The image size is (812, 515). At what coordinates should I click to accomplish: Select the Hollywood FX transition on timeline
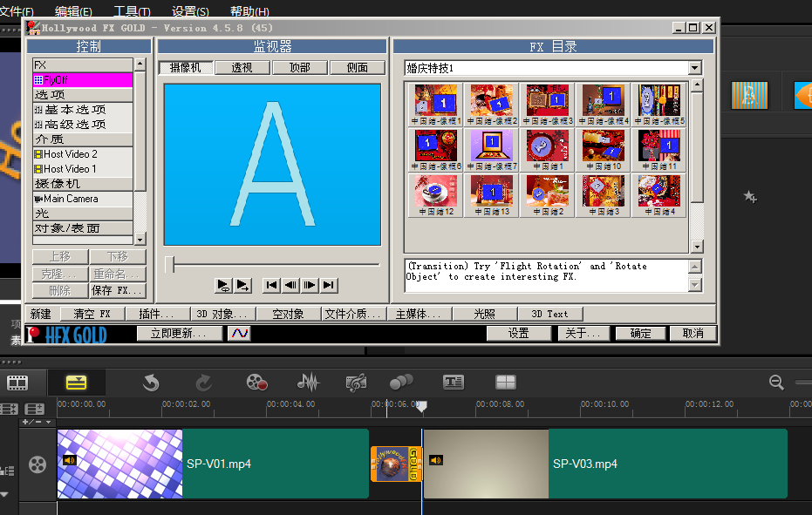coord(396,464)
